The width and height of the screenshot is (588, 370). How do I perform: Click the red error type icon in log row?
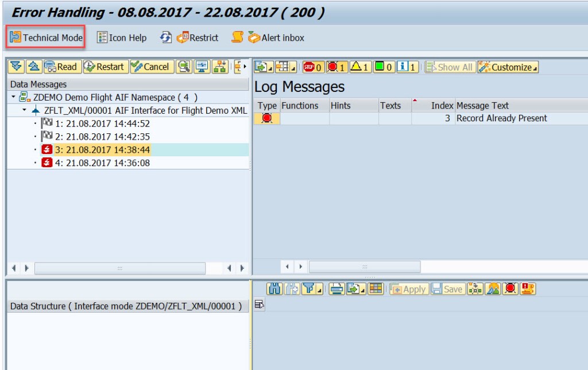coord(266,118)
